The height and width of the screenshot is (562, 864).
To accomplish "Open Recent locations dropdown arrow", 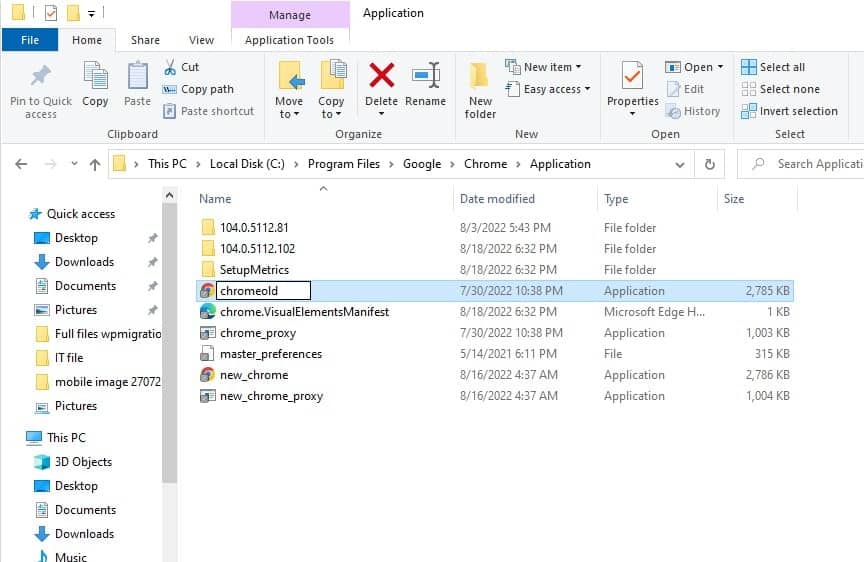I will 74,164.
